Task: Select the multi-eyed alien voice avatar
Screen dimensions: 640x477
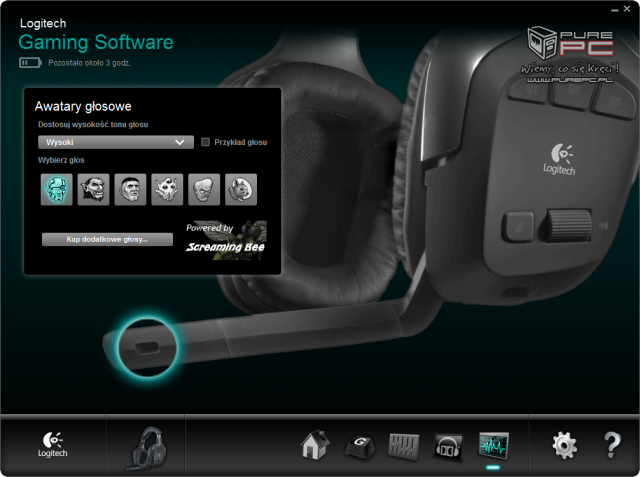Action: click(167, 189)
